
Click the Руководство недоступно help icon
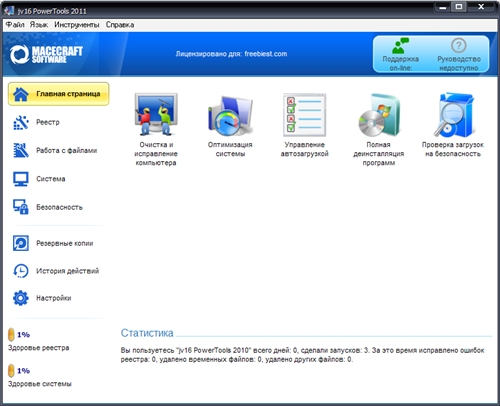(x=459, y=45)
